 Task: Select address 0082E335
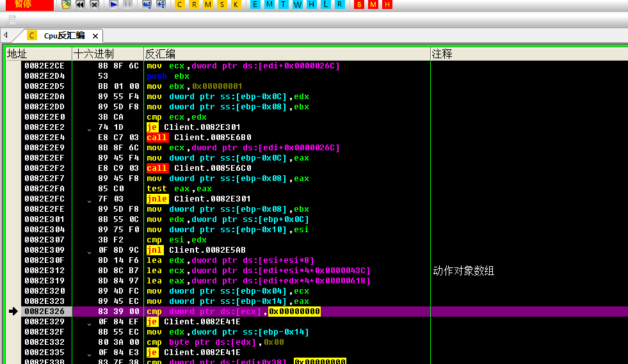click(x=44, y=352)
